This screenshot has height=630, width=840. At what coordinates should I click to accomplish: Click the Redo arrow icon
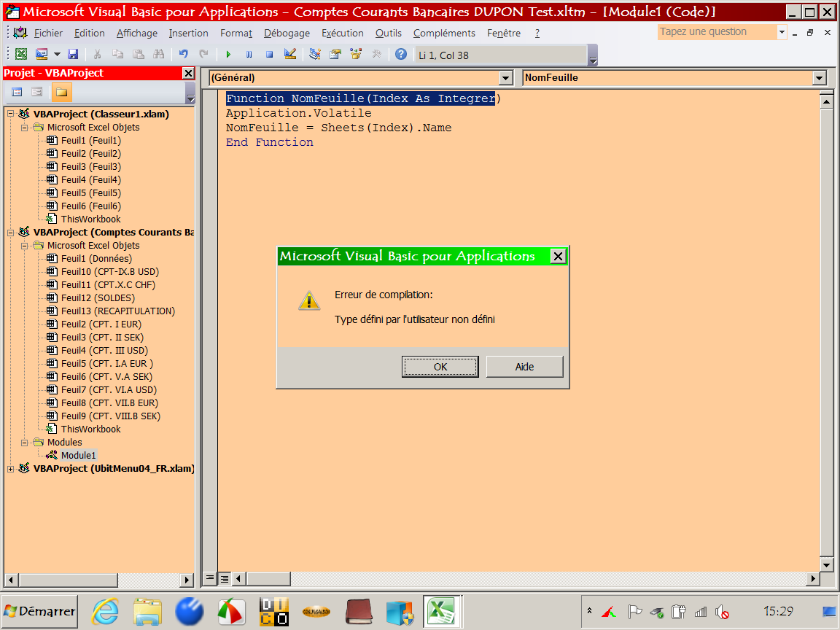click(x=203, y=54)
